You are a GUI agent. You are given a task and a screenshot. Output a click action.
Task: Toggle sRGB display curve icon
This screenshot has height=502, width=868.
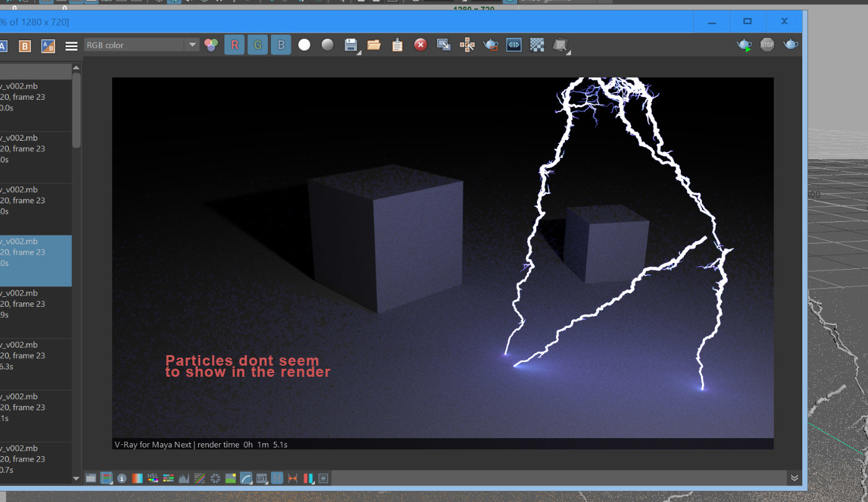click(x=246, y=478)
